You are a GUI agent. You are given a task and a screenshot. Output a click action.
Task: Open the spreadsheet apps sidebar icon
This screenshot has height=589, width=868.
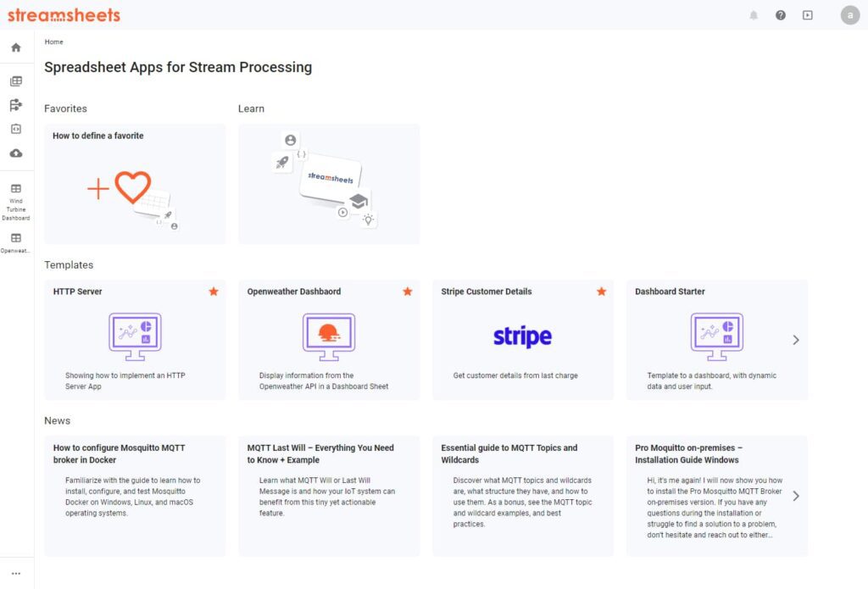click(x=16, y=81)
